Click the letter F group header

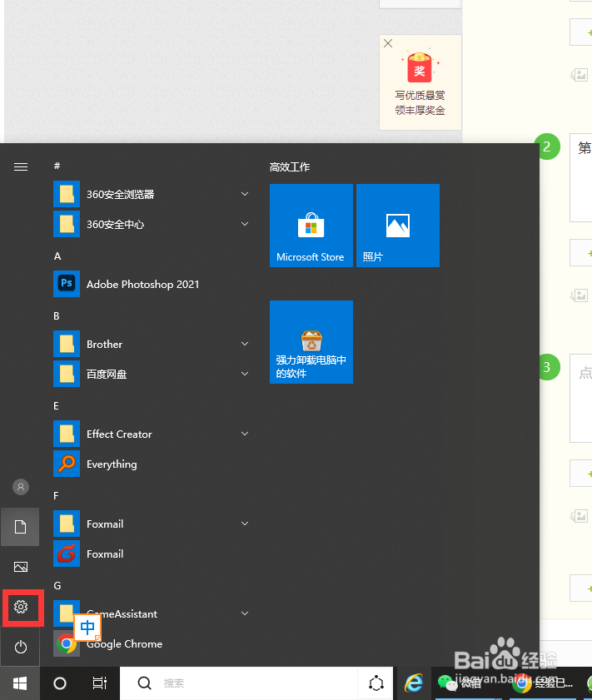[56, 495]
